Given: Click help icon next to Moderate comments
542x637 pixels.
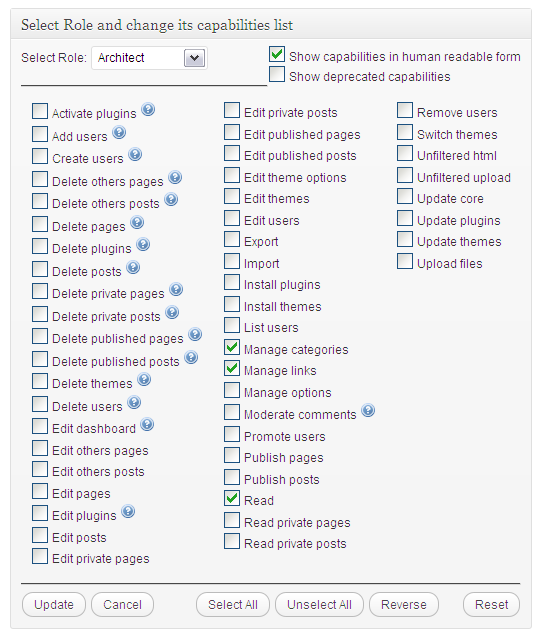Looking at the screenshot, I should coord(368,410).
